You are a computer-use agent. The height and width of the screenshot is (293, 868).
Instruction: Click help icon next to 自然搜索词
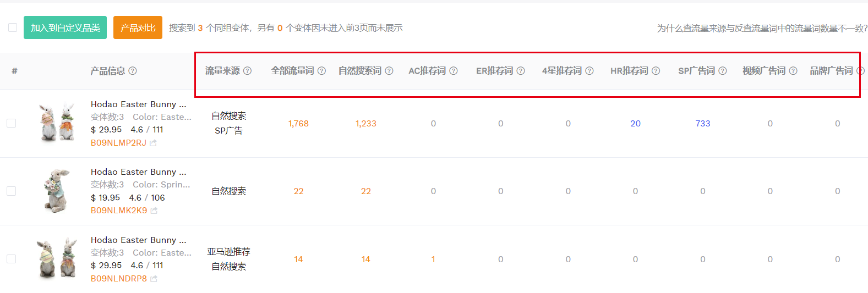[x=389, y=71]
